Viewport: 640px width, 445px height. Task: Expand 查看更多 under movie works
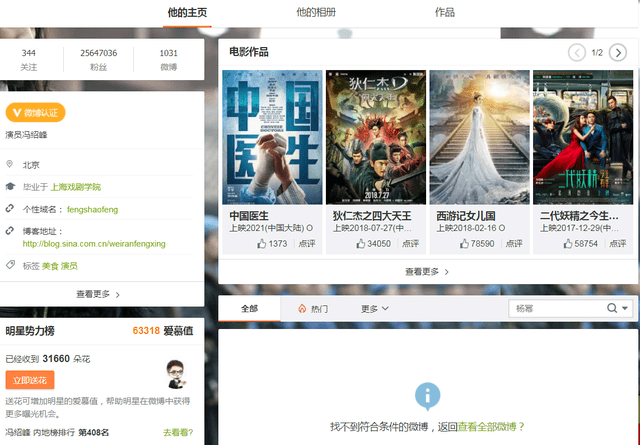(427, 272)
